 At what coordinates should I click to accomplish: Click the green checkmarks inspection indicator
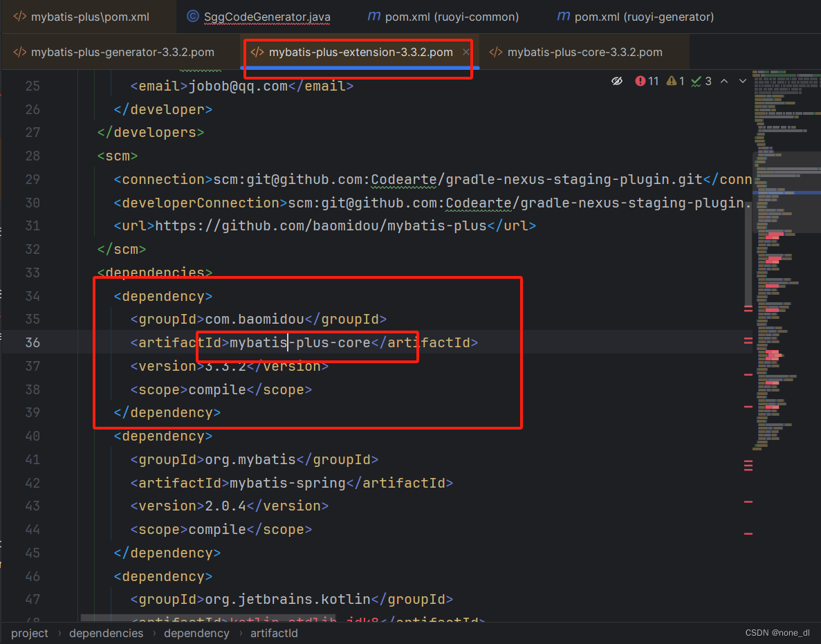698,80
